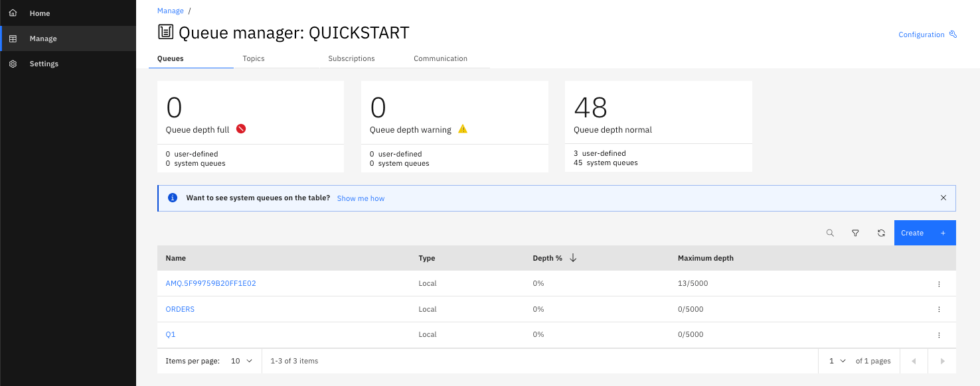980x386 pixels.
Task: Dismiss the system queues info banner
Action: coord(943,197)
